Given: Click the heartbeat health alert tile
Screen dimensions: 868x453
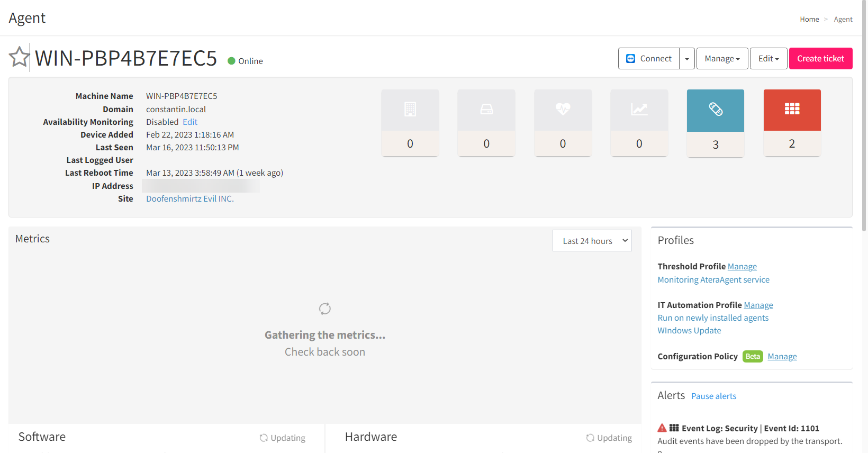Looking at the screenshot, I should (563, 122).
